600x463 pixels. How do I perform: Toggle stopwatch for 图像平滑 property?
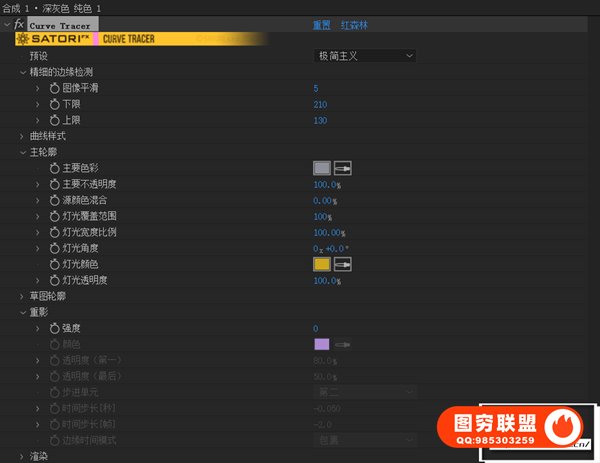55,88
